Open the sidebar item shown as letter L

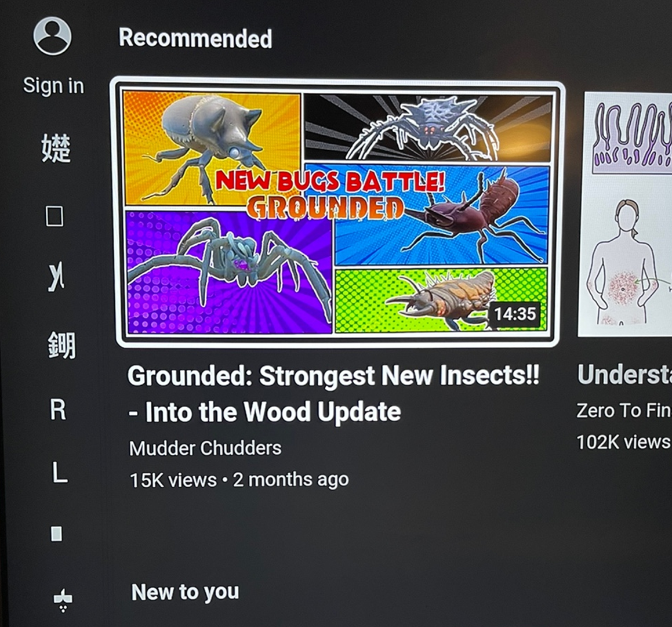pos(60,473)
